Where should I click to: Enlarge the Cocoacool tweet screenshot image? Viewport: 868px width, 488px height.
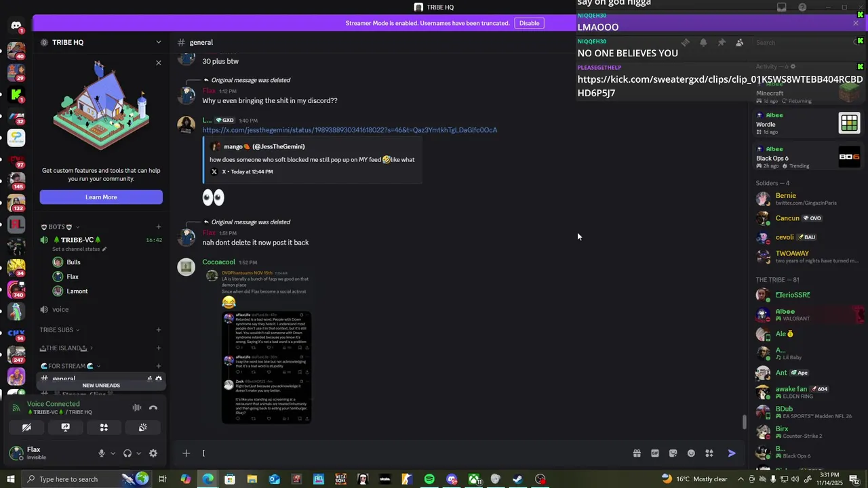pos(267,367)
